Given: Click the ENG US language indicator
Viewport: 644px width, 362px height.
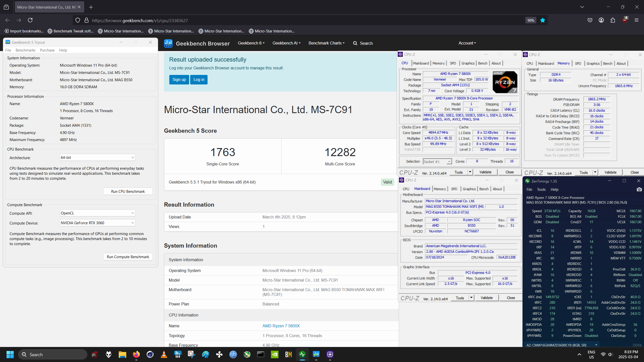Looking at the screenshot, I should pyautogui.click(x=591, y=354).
